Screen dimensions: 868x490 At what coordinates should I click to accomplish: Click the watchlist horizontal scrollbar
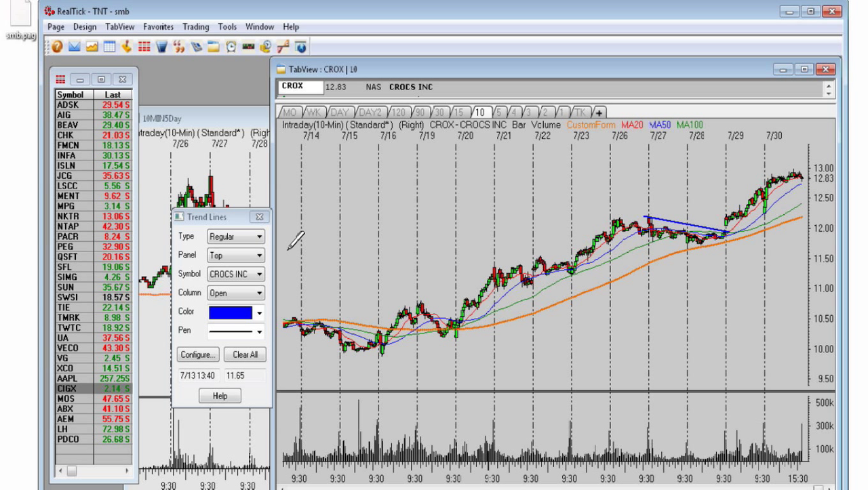point(94,470)
